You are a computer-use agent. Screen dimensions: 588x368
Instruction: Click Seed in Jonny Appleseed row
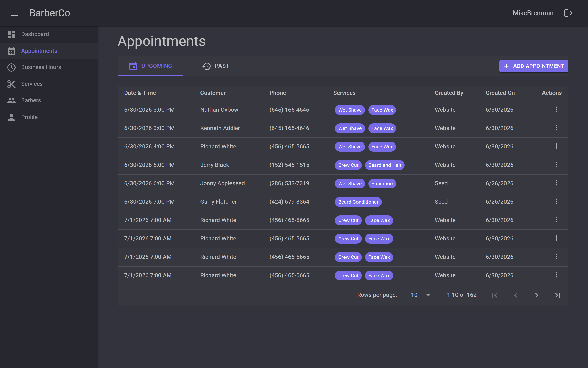441,183
